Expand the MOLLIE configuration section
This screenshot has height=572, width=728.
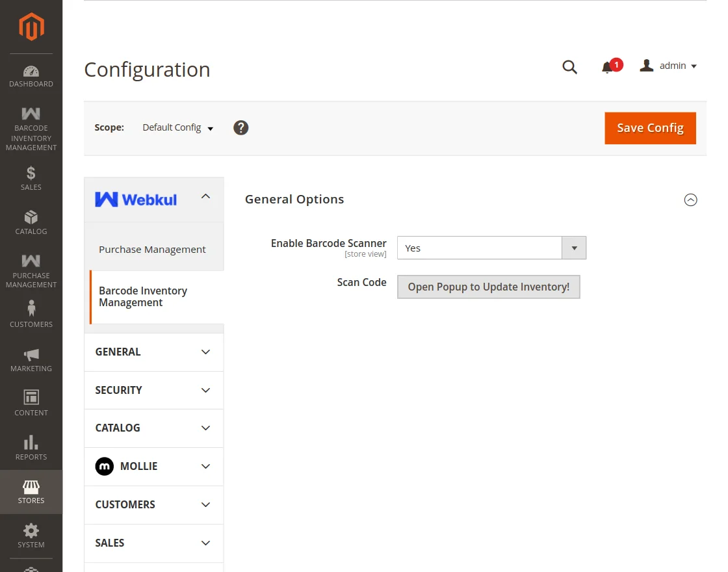(153, 466)
